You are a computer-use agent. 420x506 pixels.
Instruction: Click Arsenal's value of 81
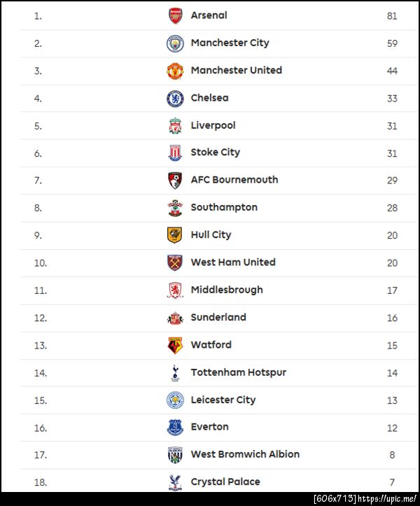[x=392, y=15]
